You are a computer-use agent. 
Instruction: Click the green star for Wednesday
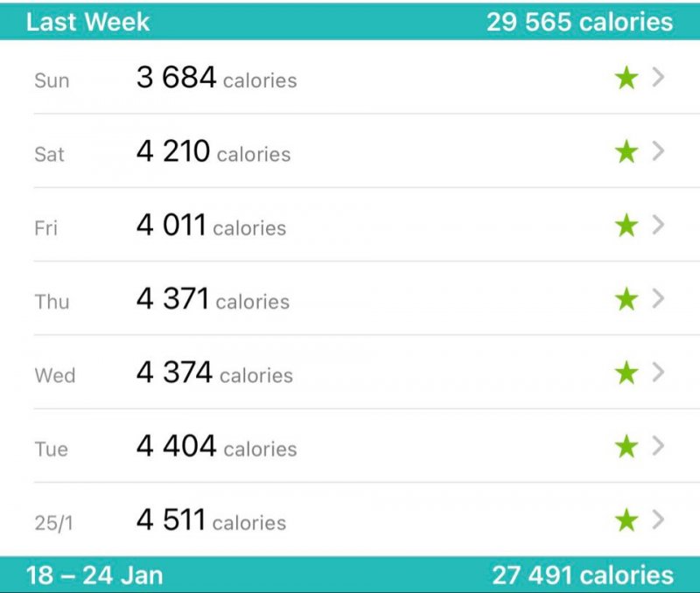(x=626, y=372)
